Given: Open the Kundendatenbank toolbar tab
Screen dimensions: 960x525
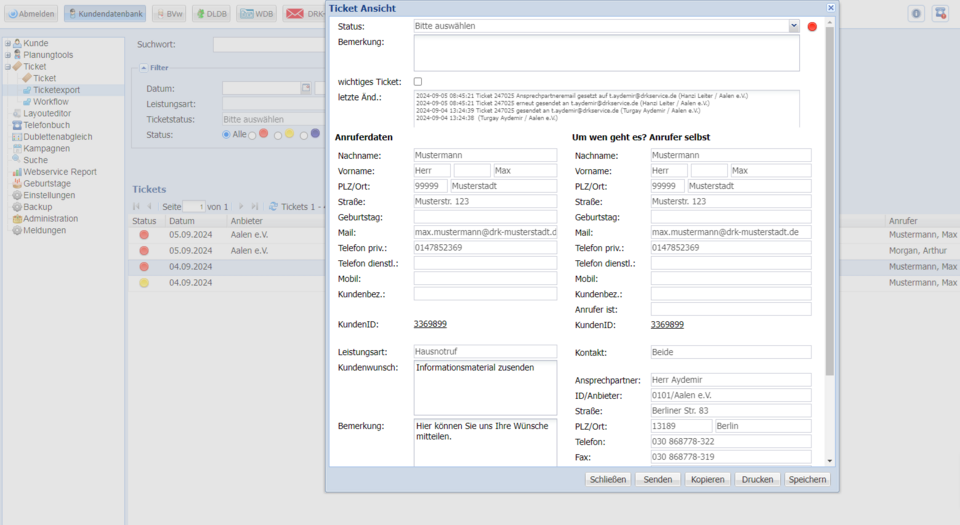Looking at the screenshot, I should pyautogui.click(x=105, y=13).
